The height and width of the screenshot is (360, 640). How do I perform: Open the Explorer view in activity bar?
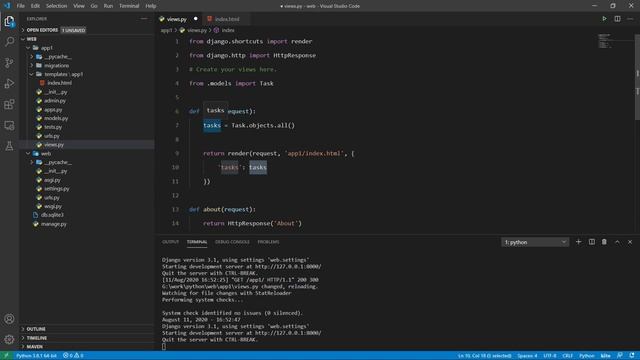9,21
